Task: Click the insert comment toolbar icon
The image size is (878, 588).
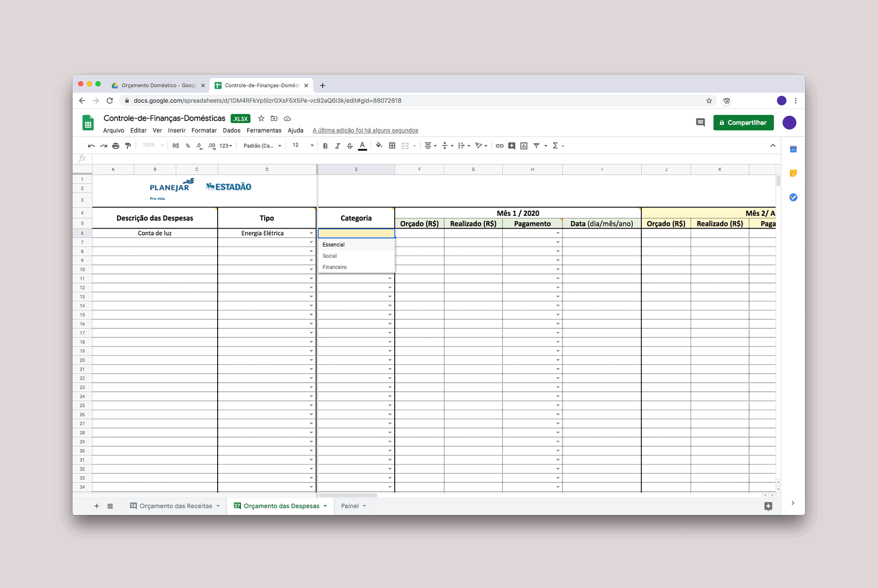Action: [512, 146]
